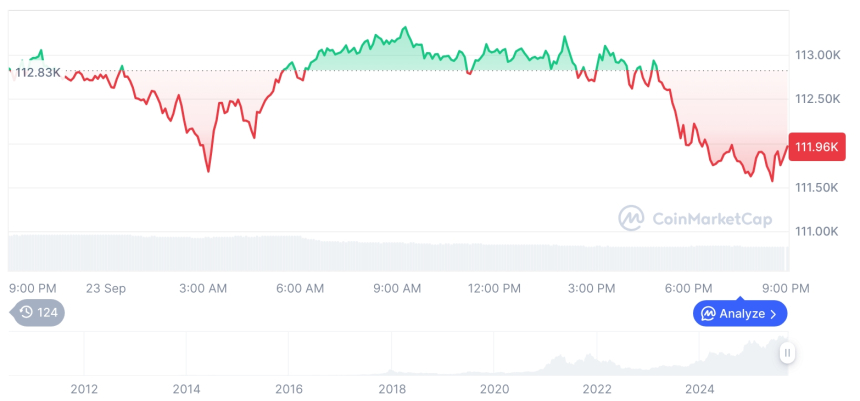Select the 2012 year on the timeline navigator
The height and width of the screenshot is (401, 860).
pyautogui.click(x=84, y=388)
